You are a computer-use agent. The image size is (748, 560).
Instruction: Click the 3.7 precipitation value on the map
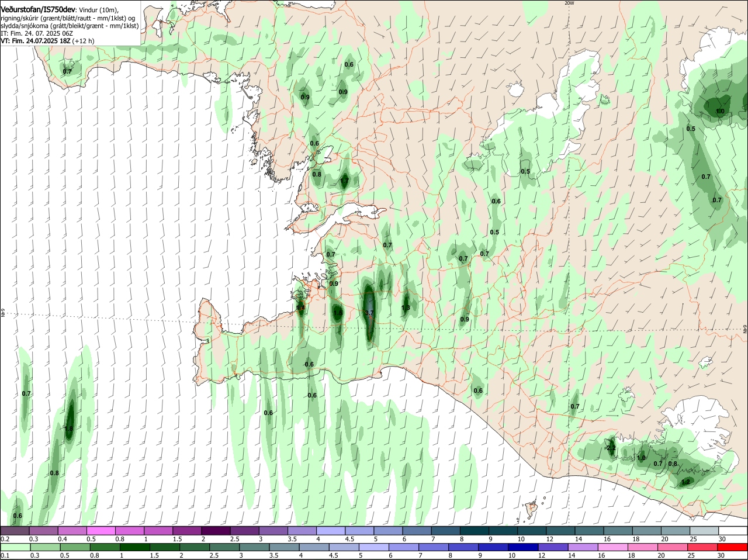[369, 313]
